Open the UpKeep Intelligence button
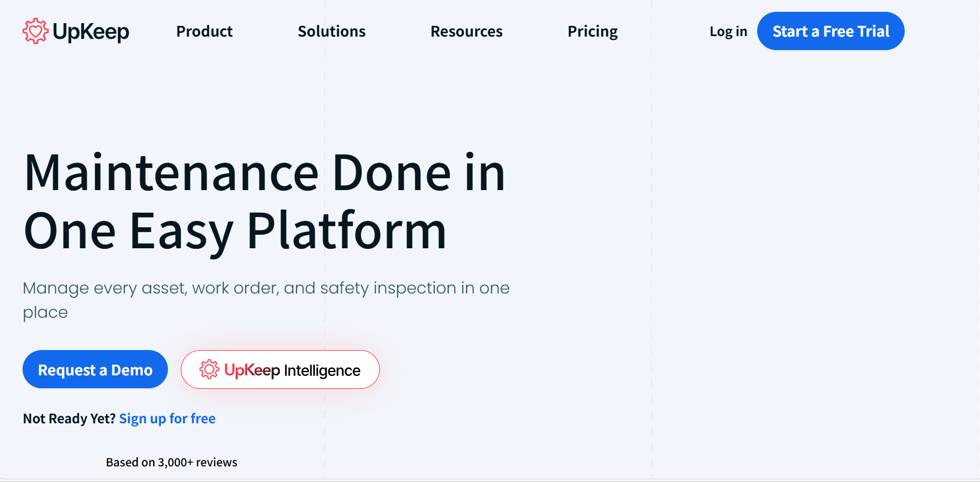 tap(280, 369)
